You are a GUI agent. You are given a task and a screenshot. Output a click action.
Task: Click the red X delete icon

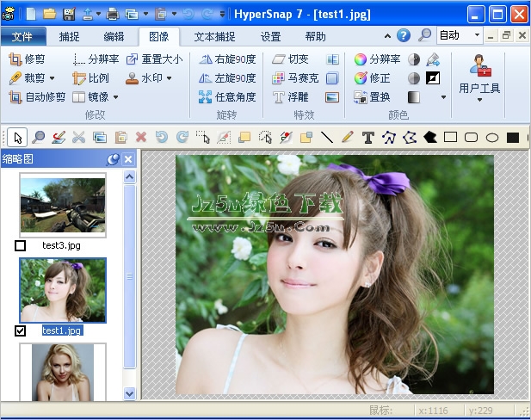[x=141, y=137]
